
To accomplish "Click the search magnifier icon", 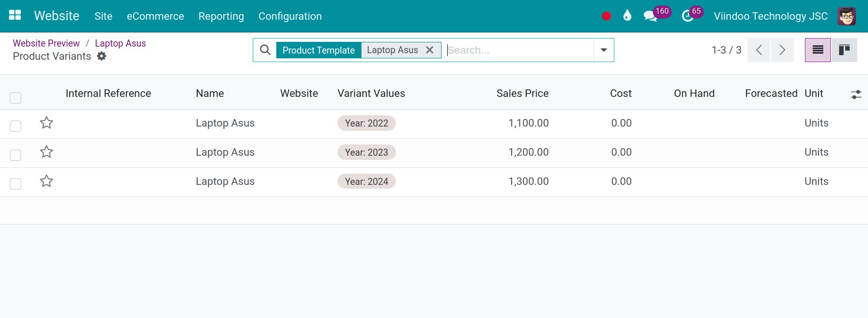I will point(265,50).
